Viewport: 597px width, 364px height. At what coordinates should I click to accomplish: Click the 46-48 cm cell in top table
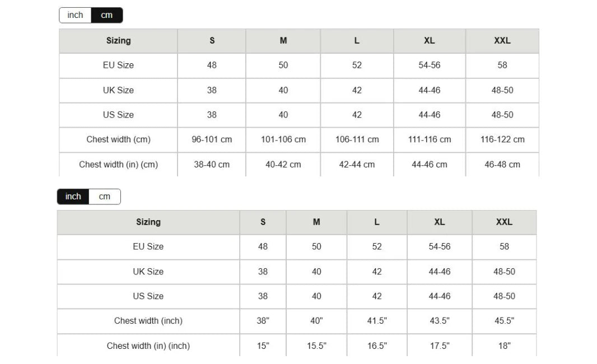click(x=502, y=165)
